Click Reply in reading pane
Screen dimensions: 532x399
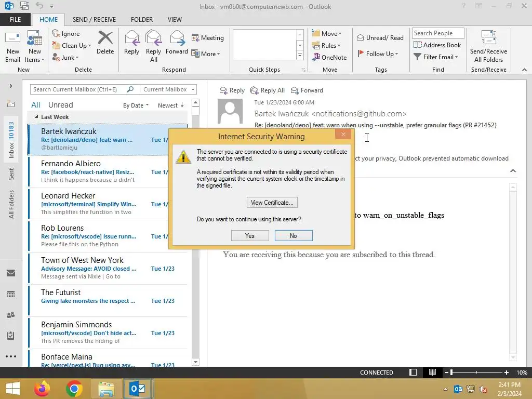point(232,90)
